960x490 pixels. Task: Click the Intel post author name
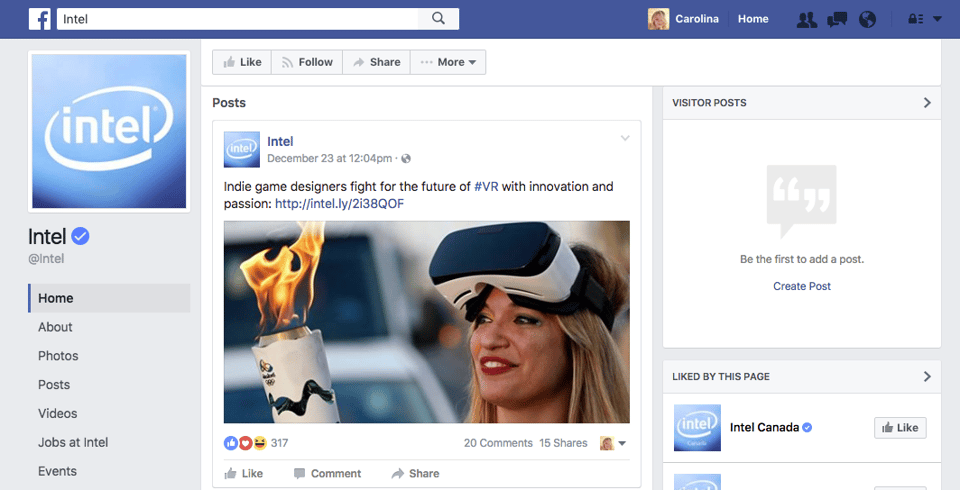point(280,141)
